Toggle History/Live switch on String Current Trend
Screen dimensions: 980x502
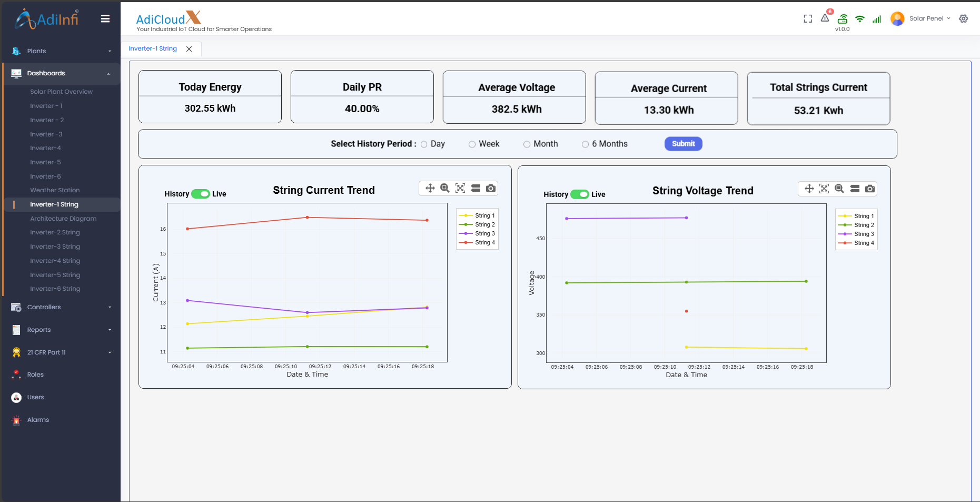(x=201, y=194)
